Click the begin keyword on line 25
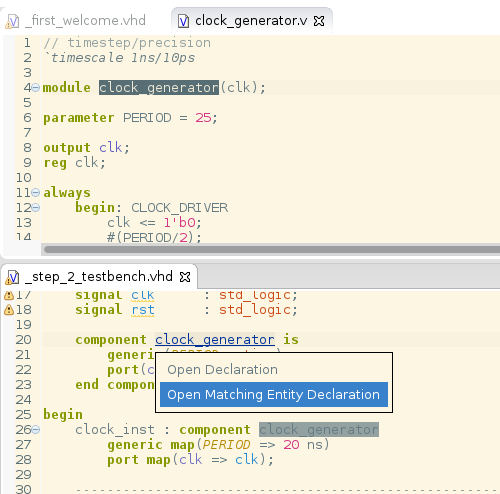The image size is (500, 494). coord(63,415)
